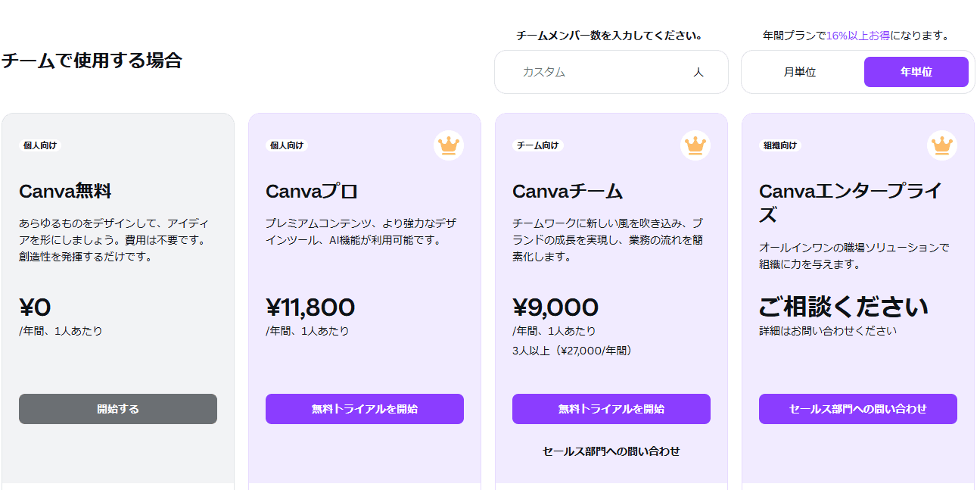Start free trial for Canvaプロ plan
This screenshot has width=980, height=490.
(364, 409)
